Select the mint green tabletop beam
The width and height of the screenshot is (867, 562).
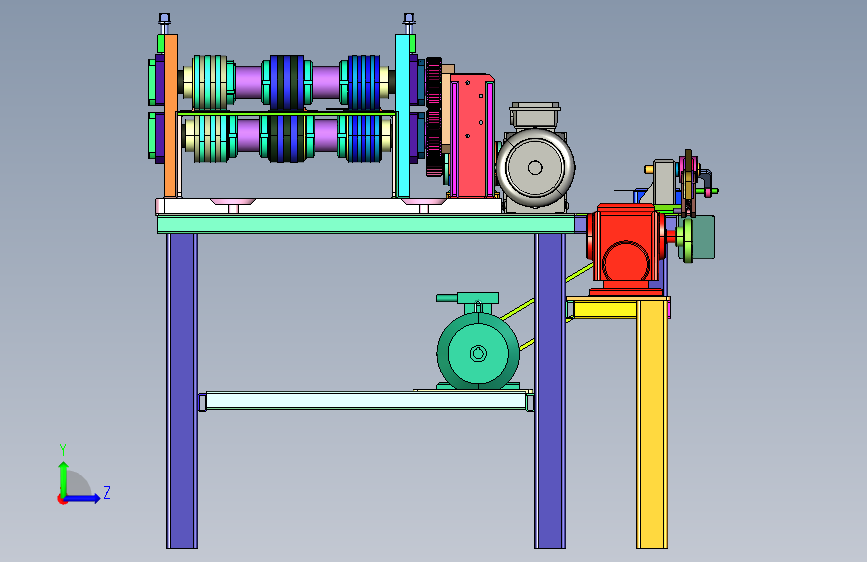tap(366, 224)
